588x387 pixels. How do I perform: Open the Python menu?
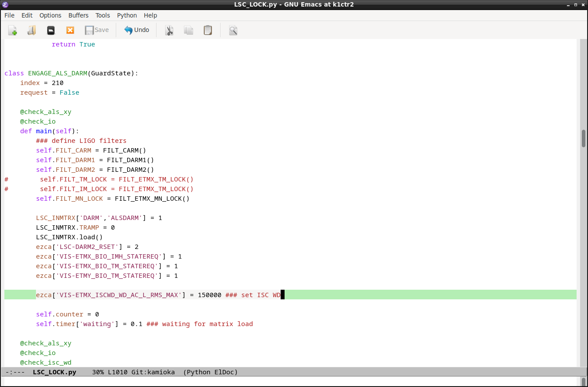pos(127,15)
